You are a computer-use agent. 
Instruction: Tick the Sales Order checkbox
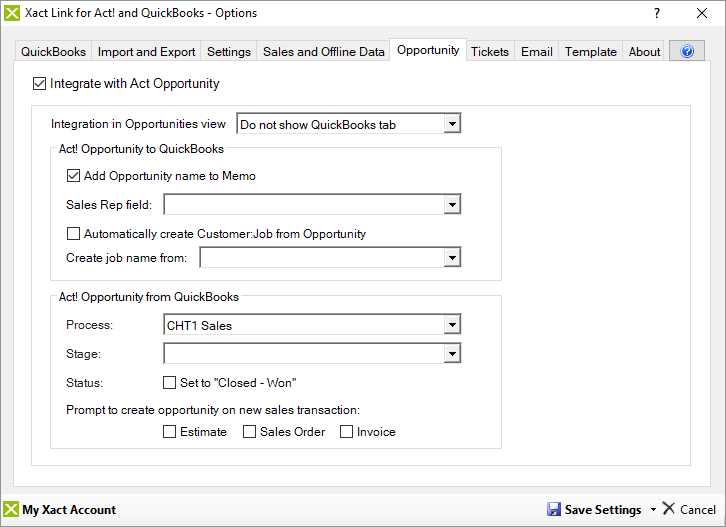[x=250, y=432]
